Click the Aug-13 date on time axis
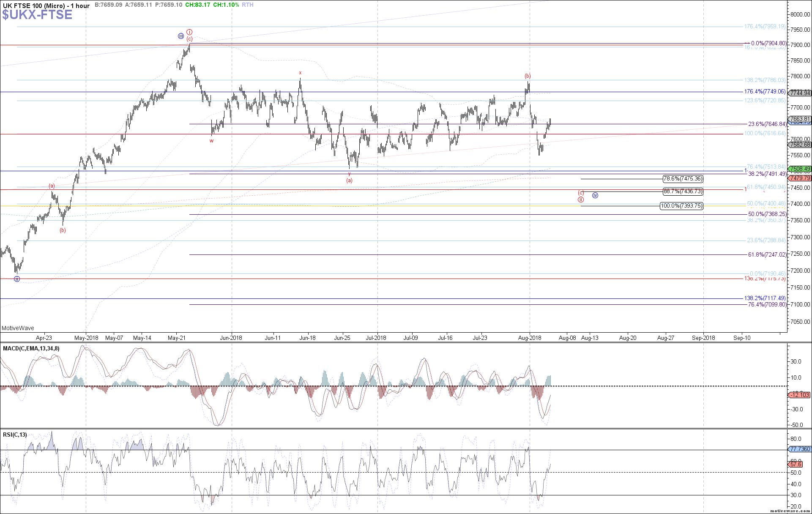This screenshot has height=514, width=812. click(x=590, y=338)
